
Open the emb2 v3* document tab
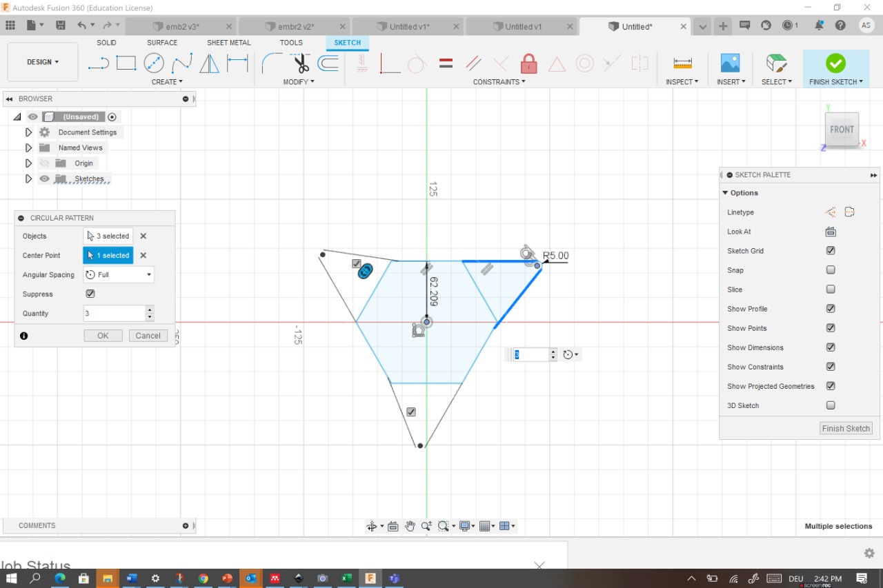(x=181, y=26)
